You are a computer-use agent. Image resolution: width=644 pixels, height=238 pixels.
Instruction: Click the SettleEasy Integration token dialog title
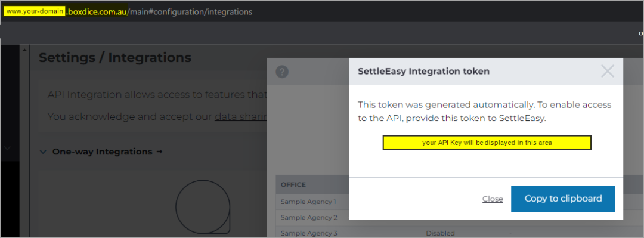coord(424,71)
